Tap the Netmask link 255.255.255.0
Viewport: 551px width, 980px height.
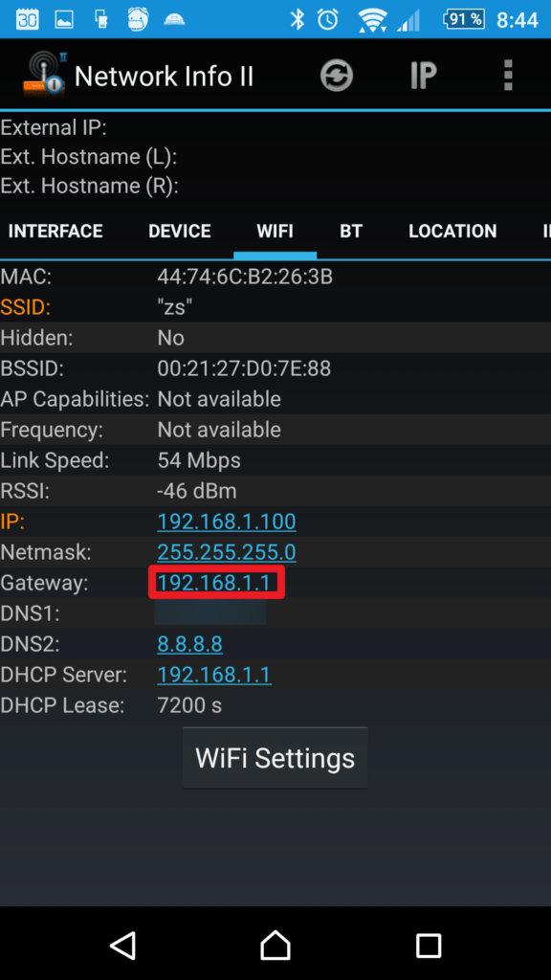click(x=227, y=552)
